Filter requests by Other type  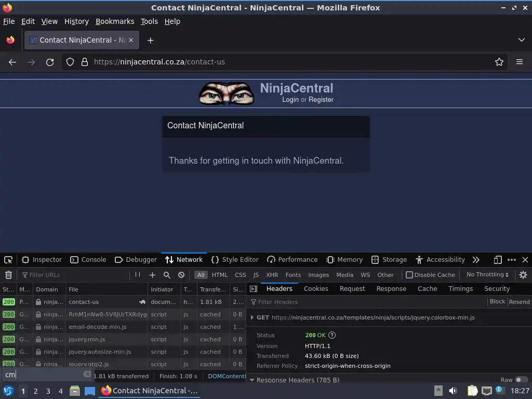click(385, 275)
